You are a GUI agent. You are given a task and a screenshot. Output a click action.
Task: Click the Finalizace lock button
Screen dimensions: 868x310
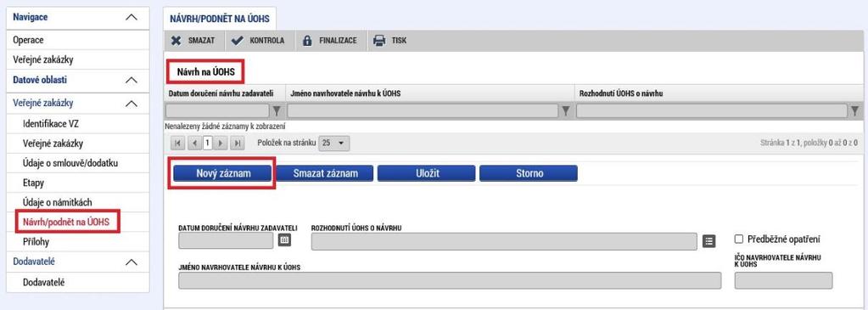click(329, 41)
